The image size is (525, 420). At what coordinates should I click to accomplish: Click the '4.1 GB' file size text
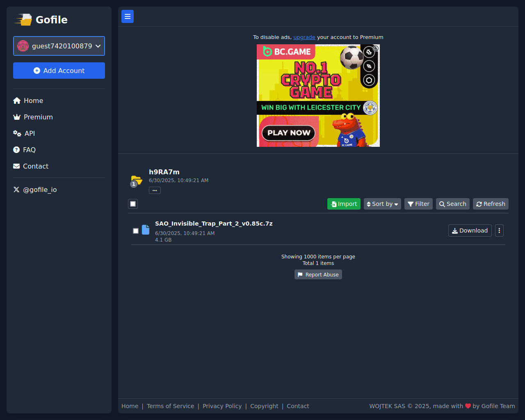(163, 240)
